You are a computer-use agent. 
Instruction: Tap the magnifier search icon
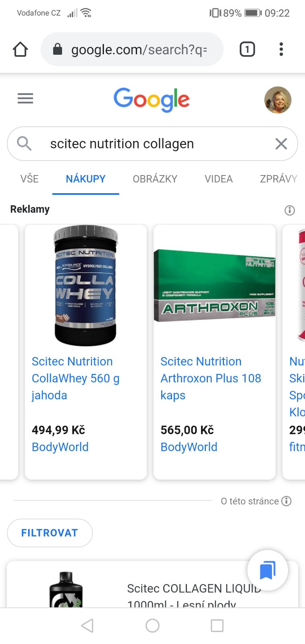pyautogui.click(x=24, y=143)
